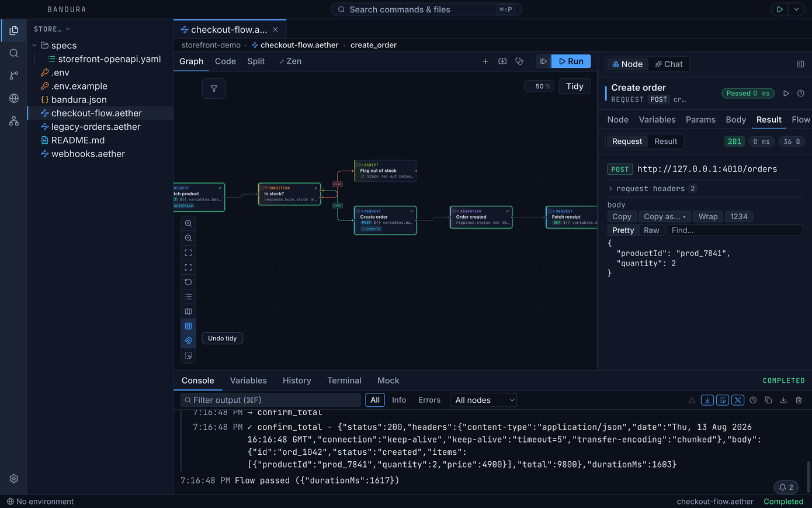Open the All nodes dropdown
This screenshot has height=508, width=812.
484,400
